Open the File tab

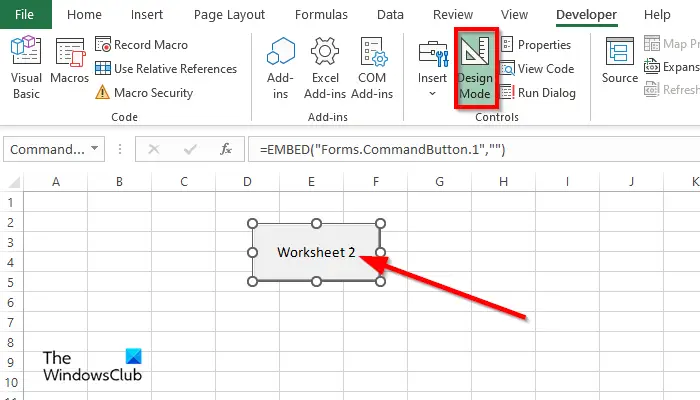coord(25,14)
